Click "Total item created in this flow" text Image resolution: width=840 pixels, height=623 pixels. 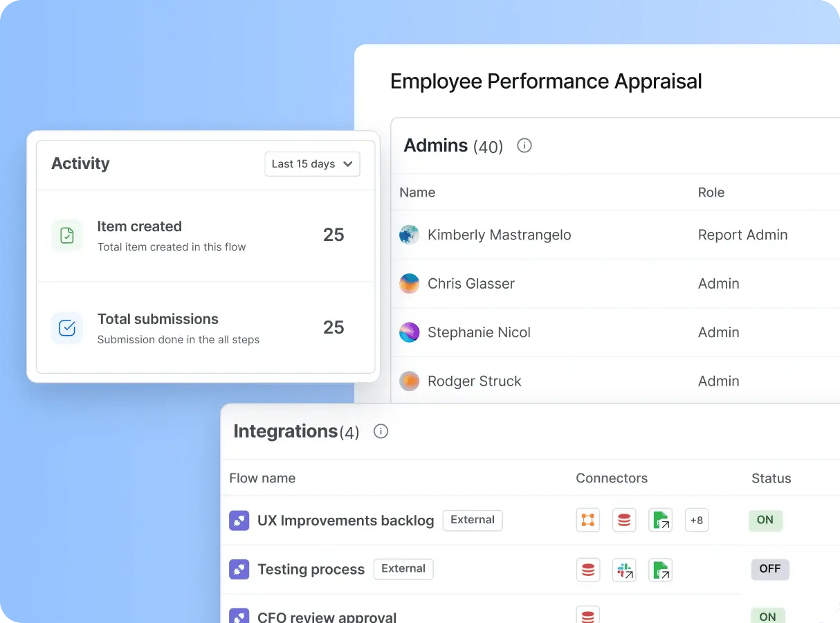172,247
